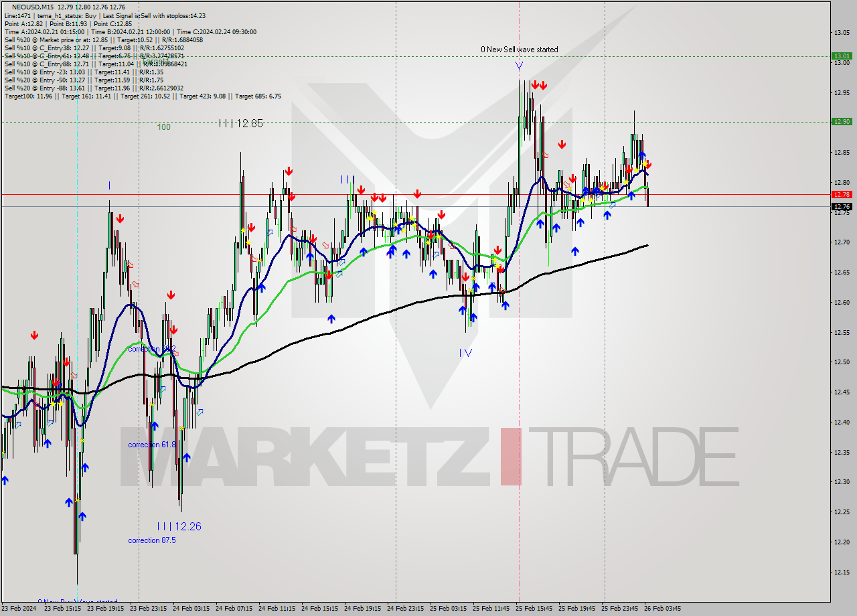Viewport: 857px width, 616px height.
Task: Select the '25 Feb 11:45' time label
Action: pos(491,609)
